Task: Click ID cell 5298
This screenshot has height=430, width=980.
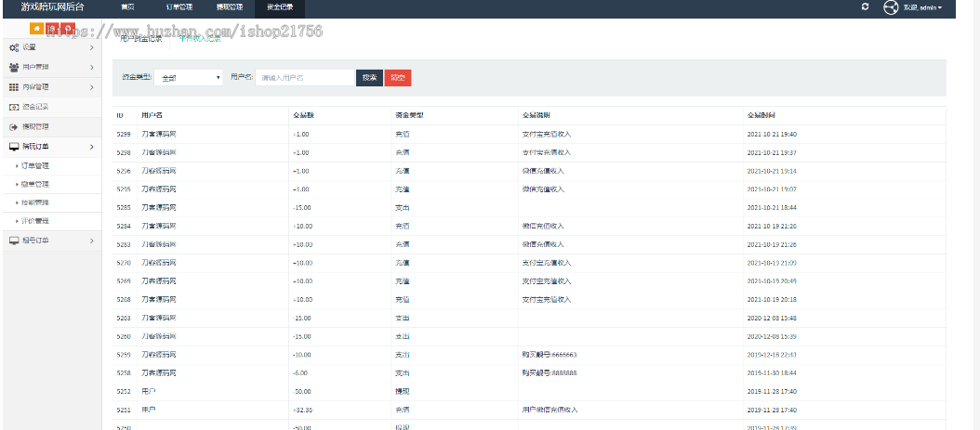Action: [x=123, y=153]
